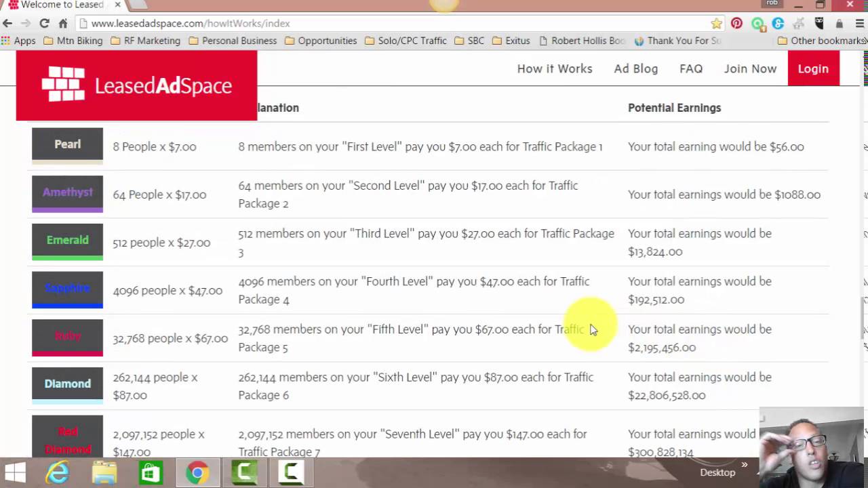The height and width of the screenshot is (488, 868).
Task: Open the FAQ navigation link
Action: [x=691, y=68]
